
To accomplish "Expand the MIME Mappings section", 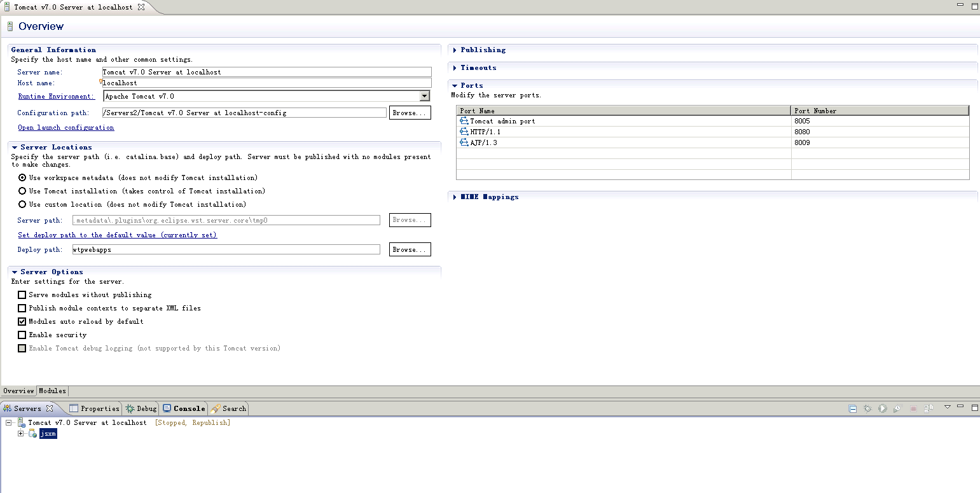I will (x=455, y=197).
